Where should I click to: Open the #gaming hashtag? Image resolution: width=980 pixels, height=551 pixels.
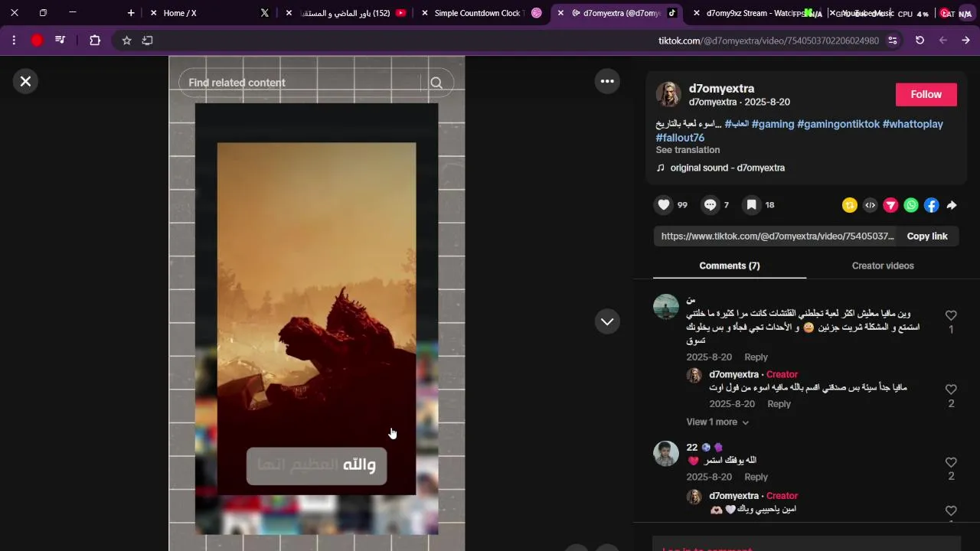(773, 124)
